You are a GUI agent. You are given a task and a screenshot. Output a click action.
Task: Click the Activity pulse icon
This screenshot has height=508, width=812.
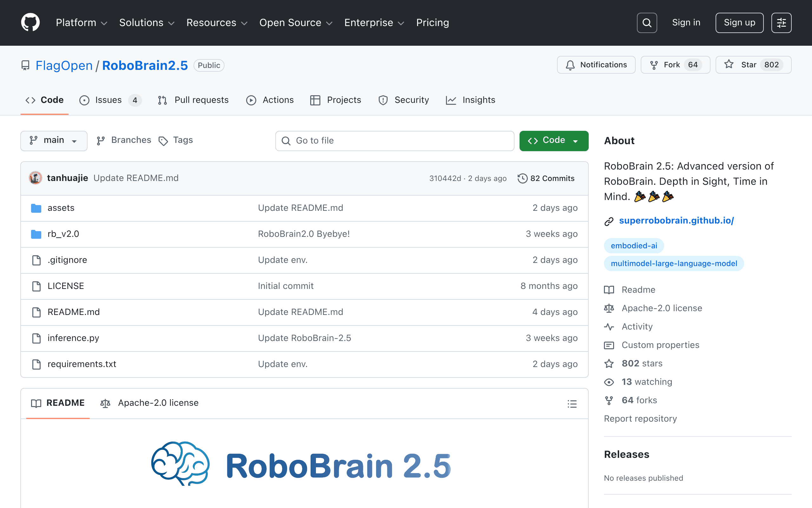[609, 327]
